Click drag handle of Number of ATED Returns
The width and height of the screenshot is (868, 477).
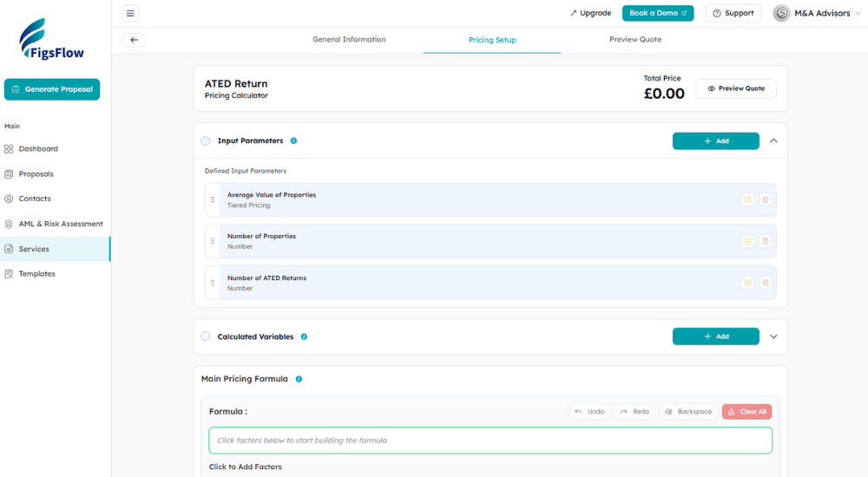click(x=213, y=283)
